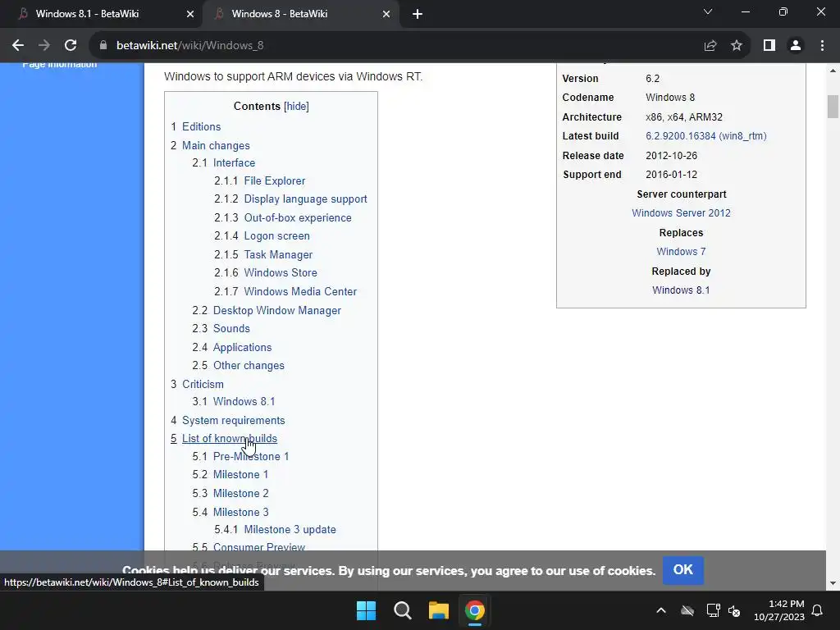The image size is (840, 630).
Task: Click the forward navigation arrow
Action: (x=44, y=46)
